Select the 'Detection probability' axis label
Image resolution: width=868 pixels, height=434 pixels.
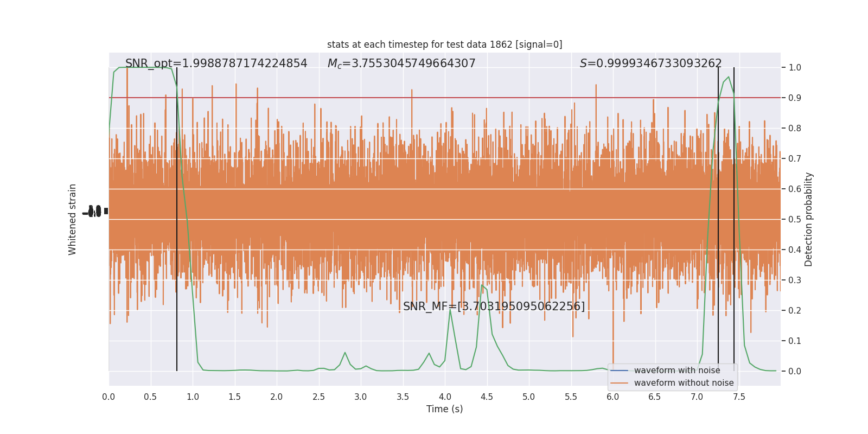(x=809, y=219)
